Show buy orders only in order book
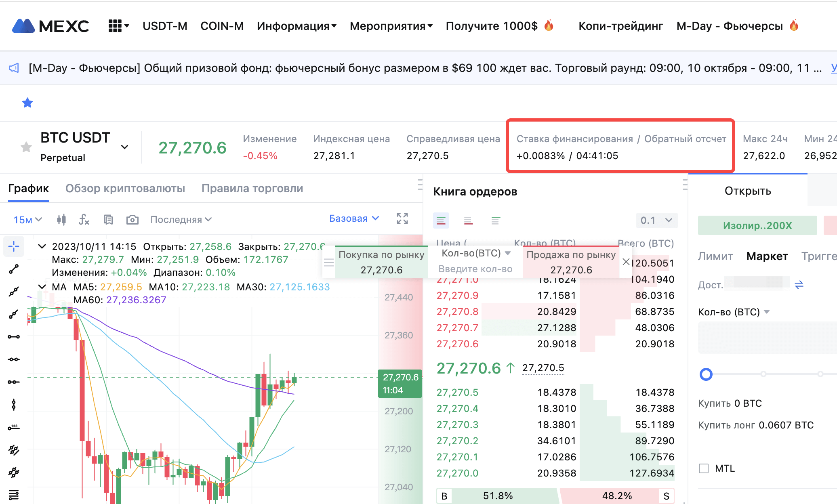This screenshot has height=504, width=837. (495, 220)
